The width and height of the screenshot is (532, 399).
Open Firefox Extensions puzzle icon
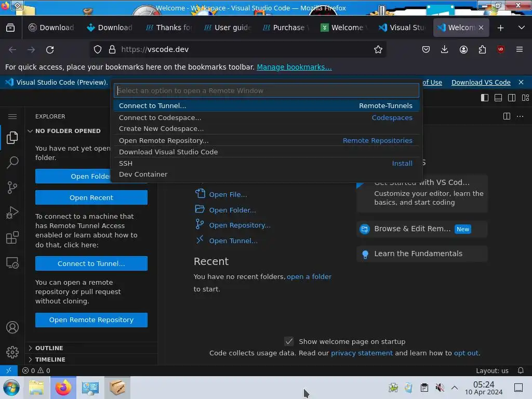[482, 49]
